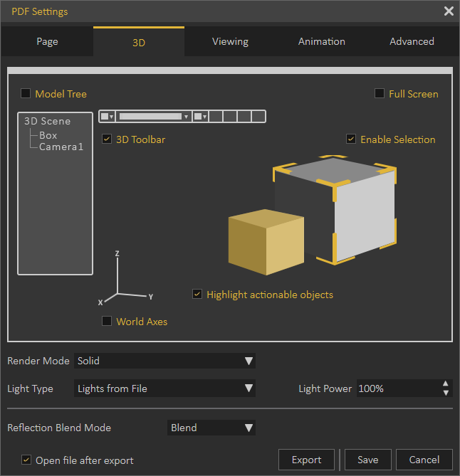Viewport: 460px width, 476px height.
Task: Switch to the Page tab
Action: click(47, 41)
